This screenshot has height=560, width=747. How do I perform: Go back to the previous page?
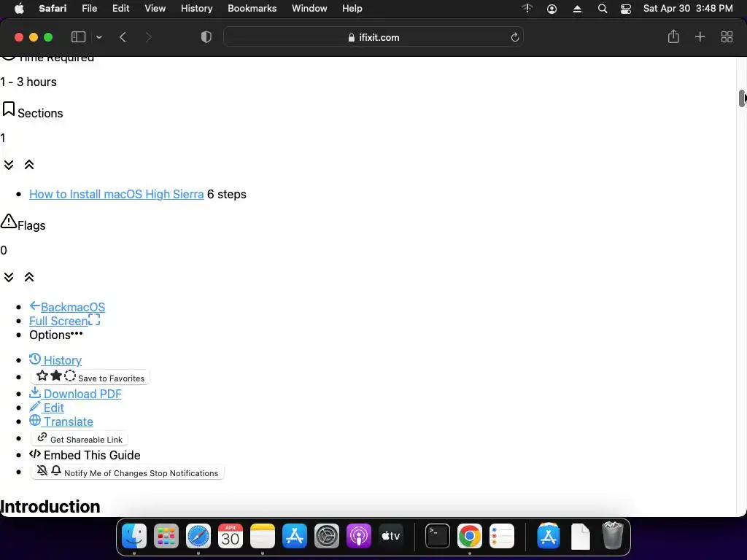[123, 37]
